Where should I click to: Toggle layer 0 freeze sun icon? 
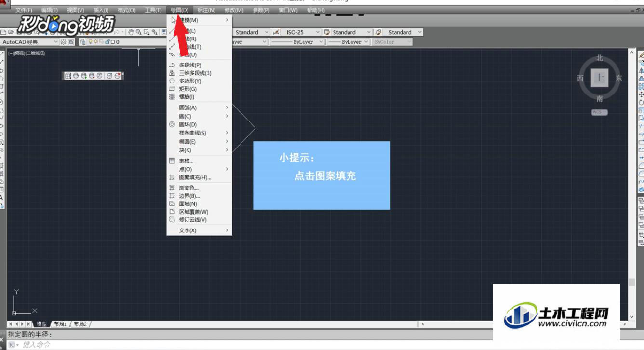(95, 42)
